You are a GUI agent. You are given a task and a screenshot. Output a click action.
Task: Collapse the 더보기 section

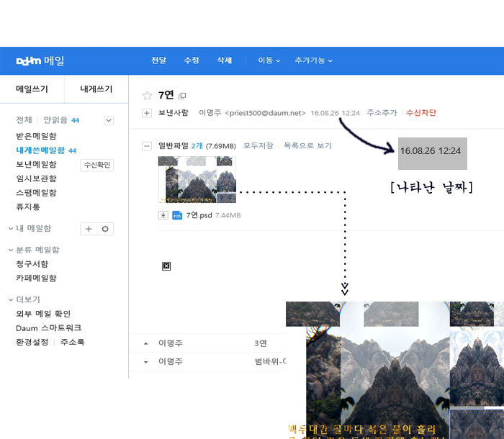coord(11,299)
